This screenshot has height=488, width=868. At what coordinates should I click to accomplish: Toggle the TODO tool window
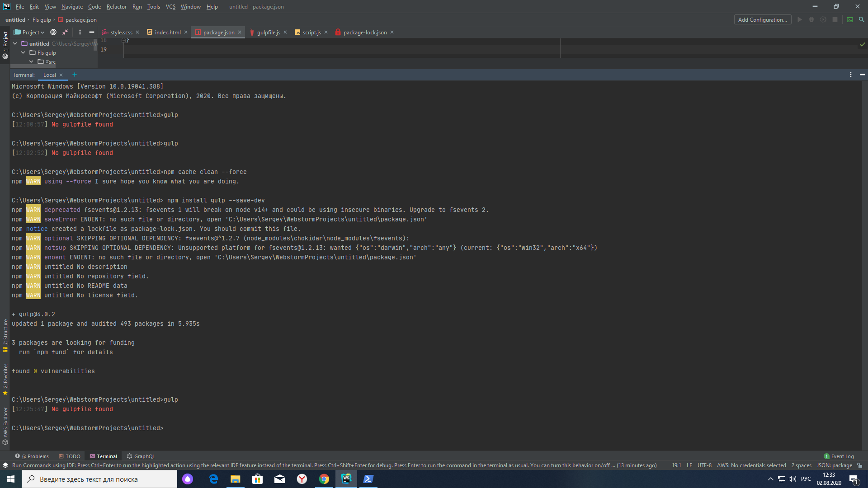point(70,456)
